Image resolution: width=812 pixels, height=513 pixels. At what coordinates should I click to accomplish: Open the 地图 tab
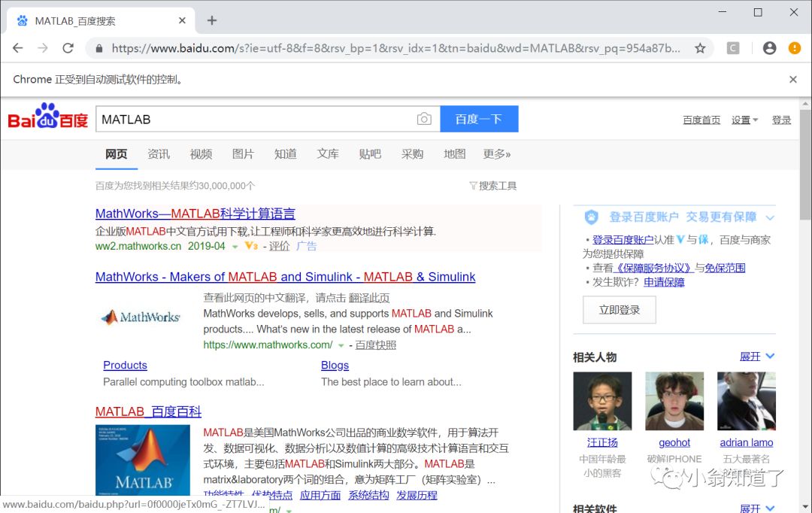click(455, 154)
